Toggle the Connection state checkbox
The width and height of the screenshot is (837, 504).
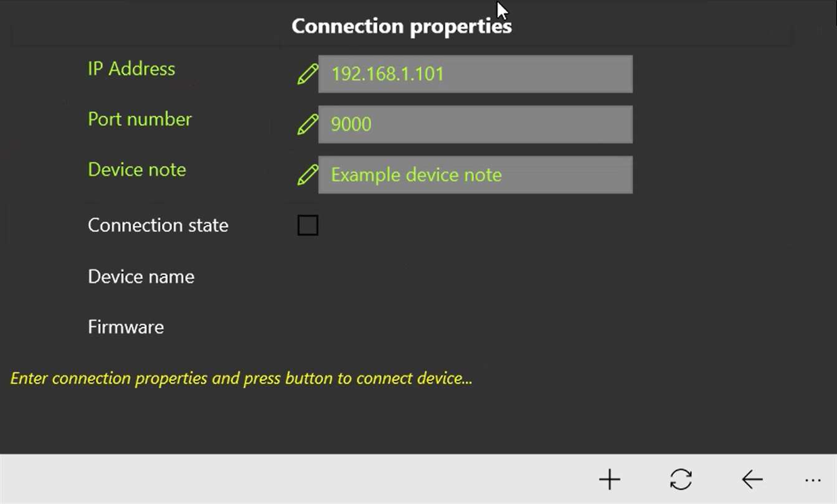click(x=308, y=225)
